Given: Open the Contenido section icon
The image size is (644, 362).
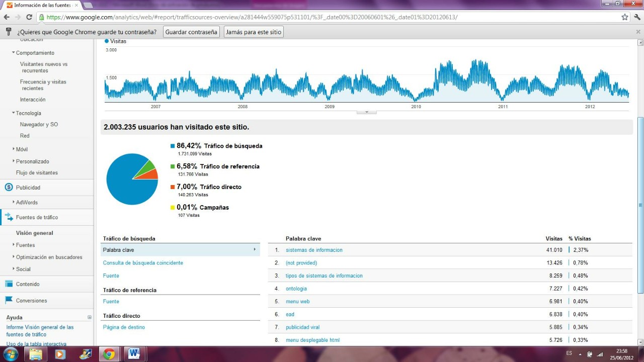Looking at the screenshot, I should (x=9, y=284).
